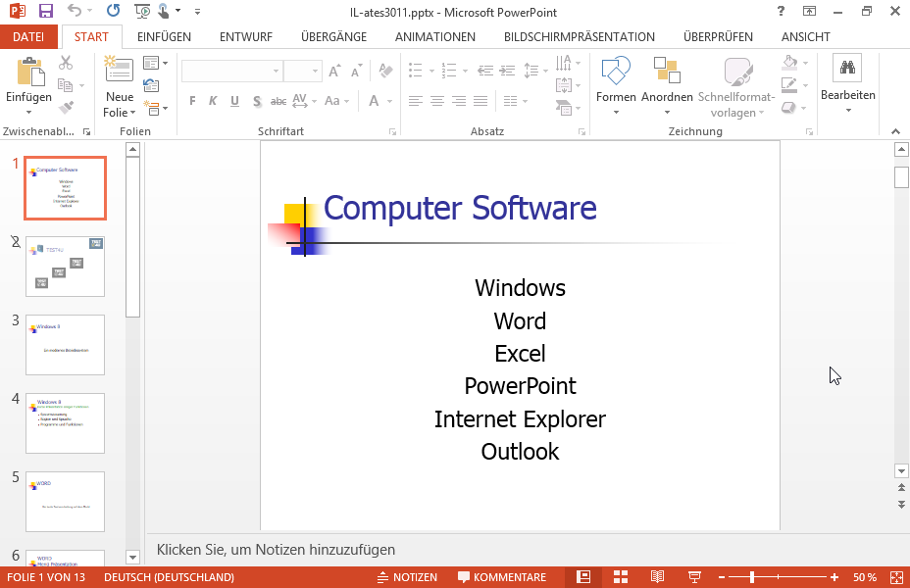Screen dimensions: 910x588
Task: Expand the numbering list dropdown arrow
Action: pyautogui.click(x=465, y=71)
